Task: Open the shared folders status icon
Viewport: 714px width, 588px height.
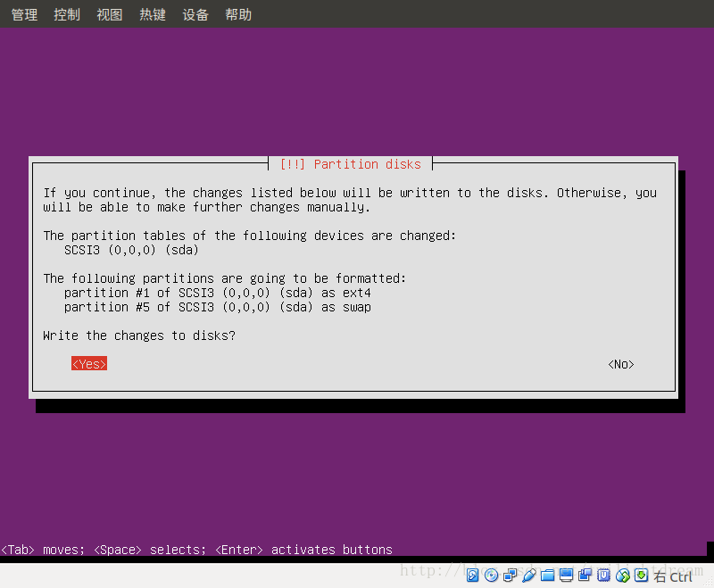Action: [x=548, y=575]
